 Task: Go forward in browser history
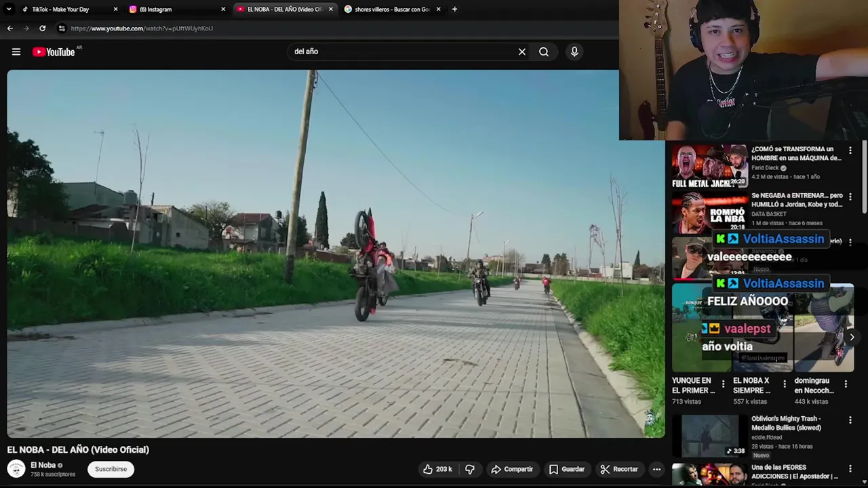pos(26,28)
